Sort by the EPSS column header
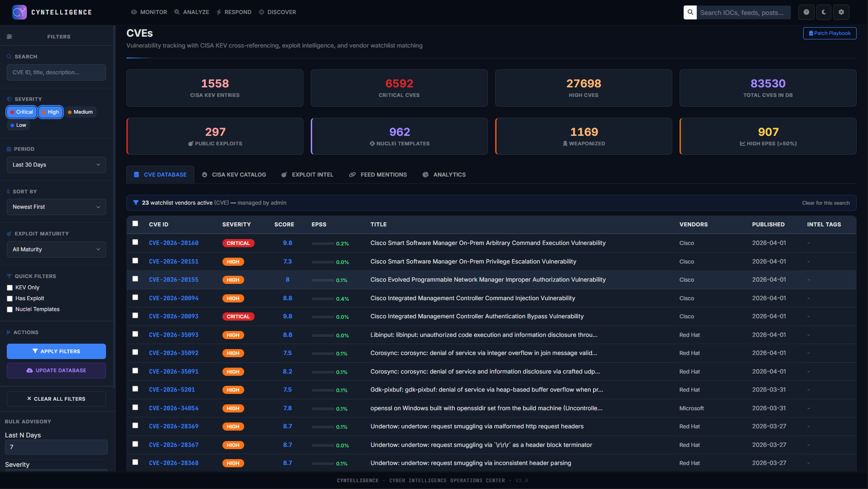Viewport: 868px width, 489px height. [x=318, y=225]
